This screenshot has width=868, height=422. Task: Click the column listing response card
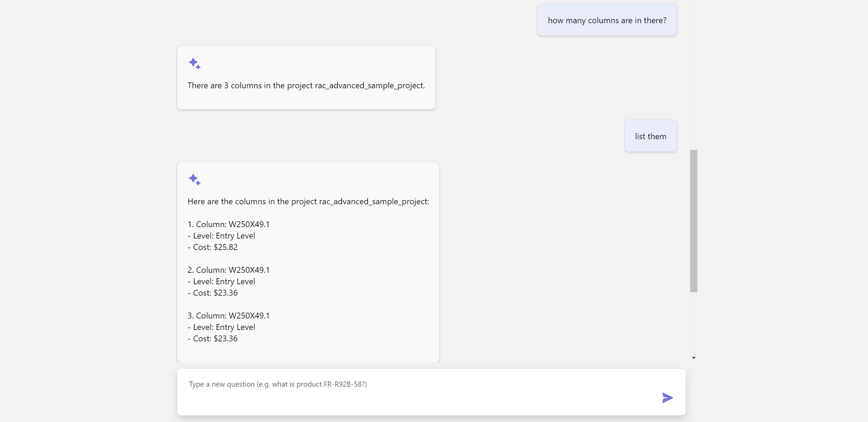pyautogui.click(x=308, y=261)
